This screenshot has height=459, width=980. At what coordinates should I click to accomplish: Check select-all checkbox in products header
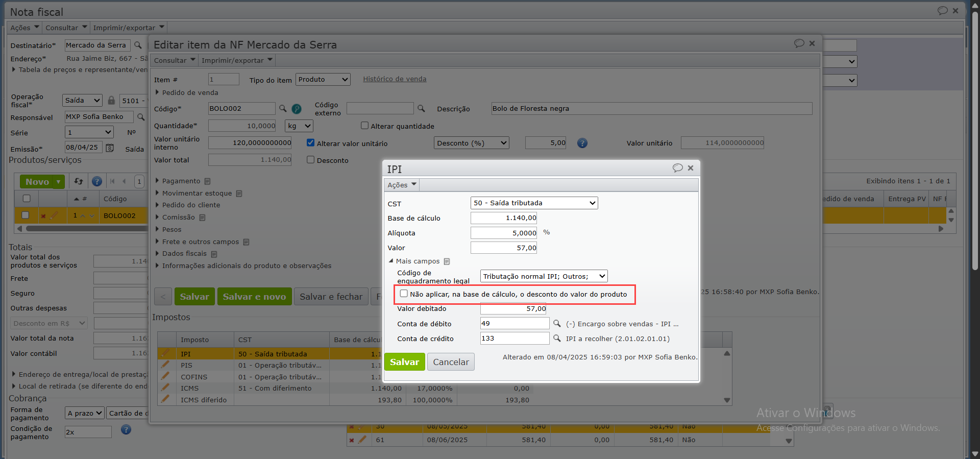[27, 199]
